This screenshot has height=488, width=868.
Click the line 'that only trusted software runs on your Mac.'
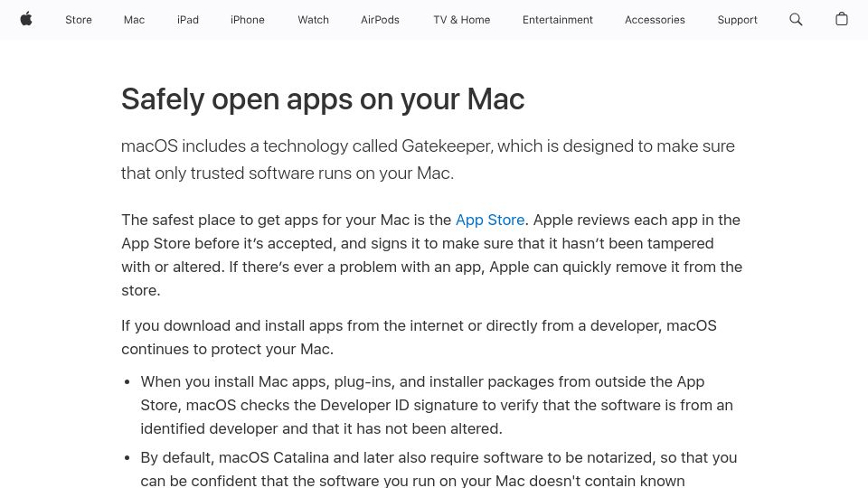(288, 174)
